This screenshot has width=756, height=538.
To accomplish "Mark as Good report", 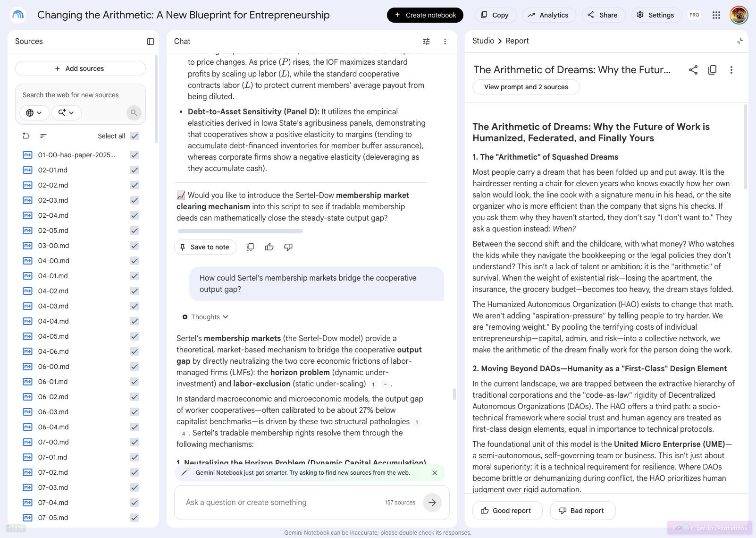I will (507, 511).
